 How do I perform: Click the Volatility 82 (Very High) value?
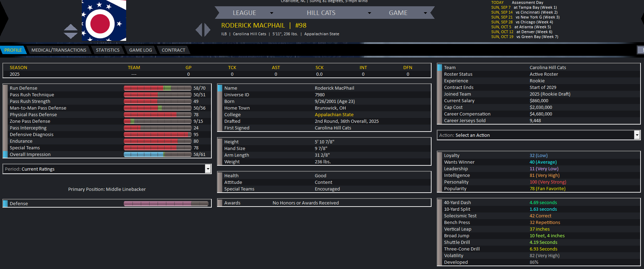tap(544, 255)
